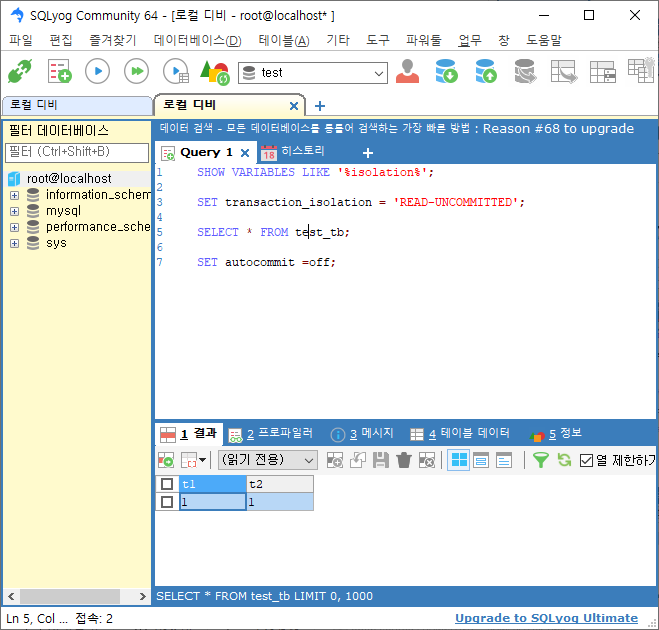Click import database down-arrow icon
Image resolution: width=659 pixels, height=630 pixels.
(446, 71)
